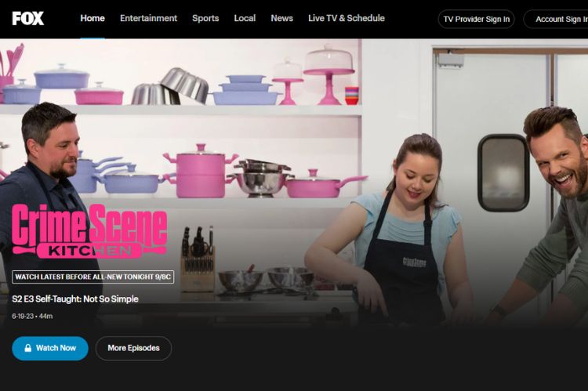
Task: Click TV Provider Sign In button
Action: pyautogui.click(x=476, y=19)
